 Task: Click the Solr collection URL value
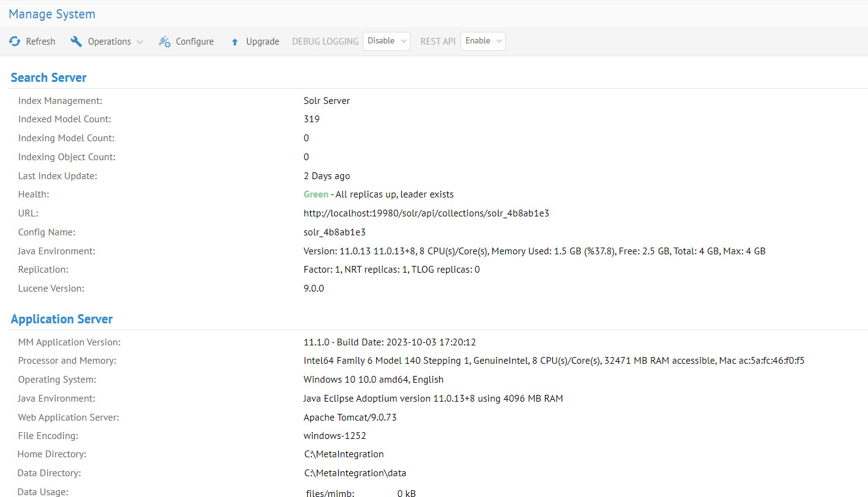(426, 213)
